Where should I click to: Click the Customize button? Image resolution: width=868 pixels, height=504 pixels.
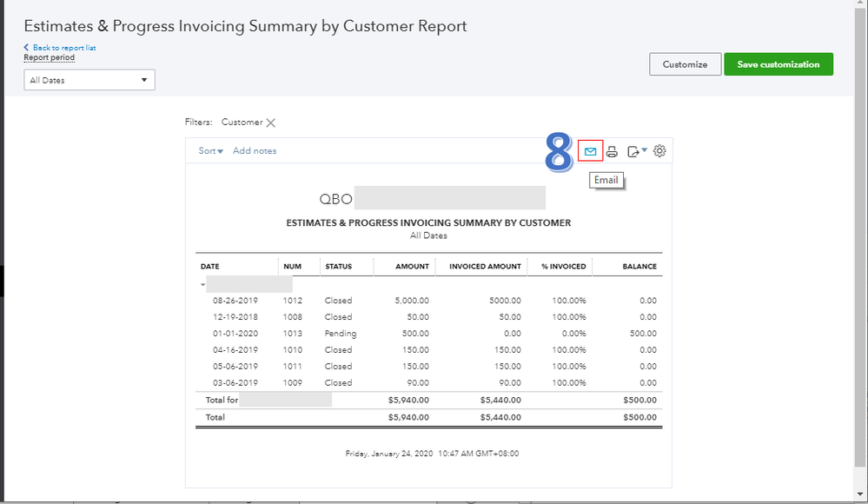click(686, 63)
